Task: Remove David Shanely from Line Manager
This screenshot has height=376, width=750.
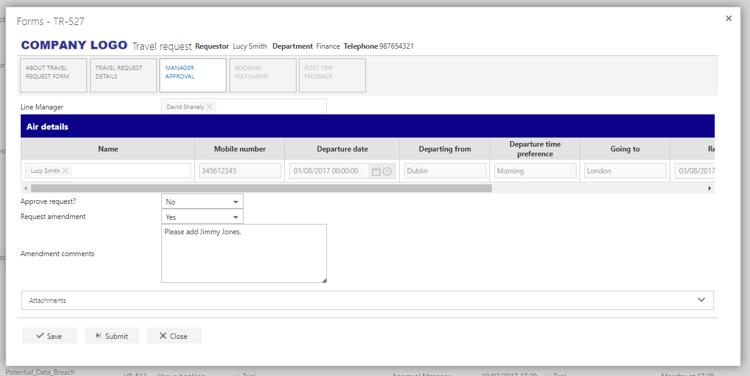Action: point(210,107)
